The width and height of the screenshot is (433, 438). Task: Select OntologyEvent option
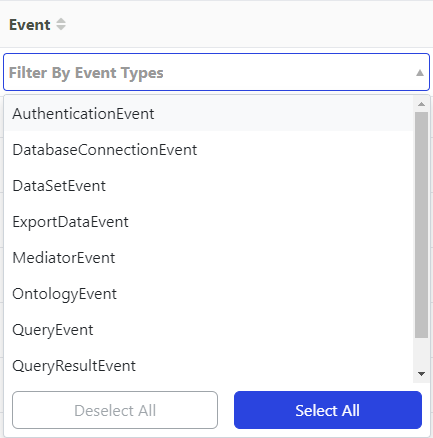(x=209, y=294)
